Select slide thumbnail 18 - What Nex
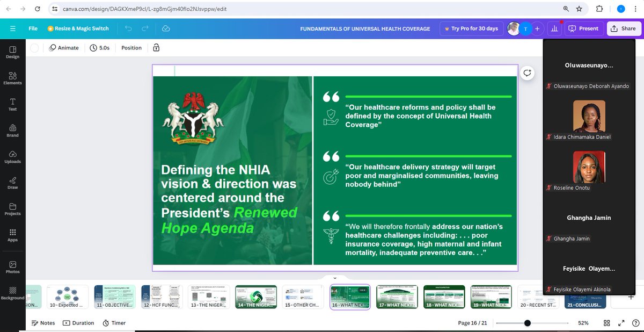Image resolution: width=644 pixels, height=332 pixels. [444, 297]
